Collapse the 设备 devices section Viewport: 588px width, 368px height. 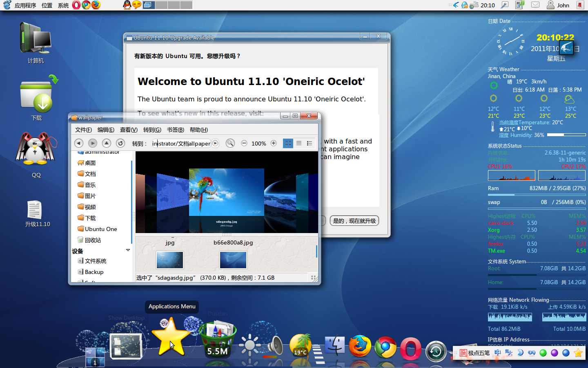(x=128, y=250)
